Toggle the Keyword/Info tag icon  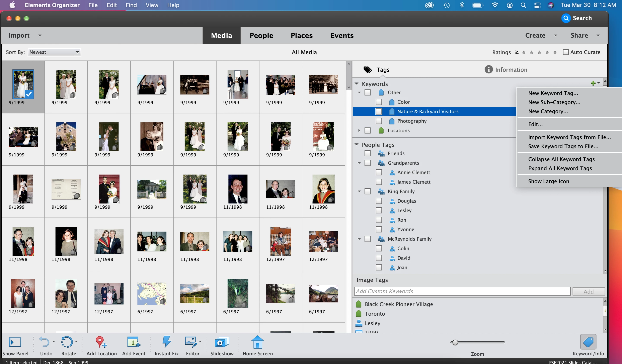(x=588, y=342)
